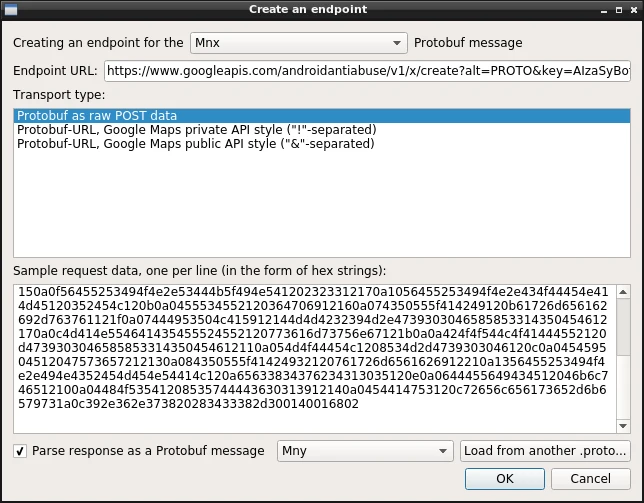Screen dimensions: 644x503
Task: Maximize the Create an endpoint window
Action: coord(619,10)
